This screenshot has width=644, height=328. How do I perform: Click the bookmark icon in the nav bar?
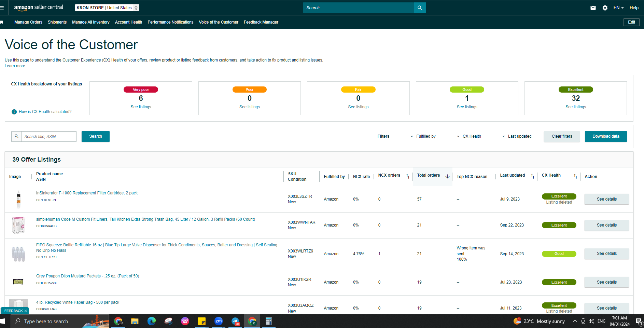tap(2, 22)
